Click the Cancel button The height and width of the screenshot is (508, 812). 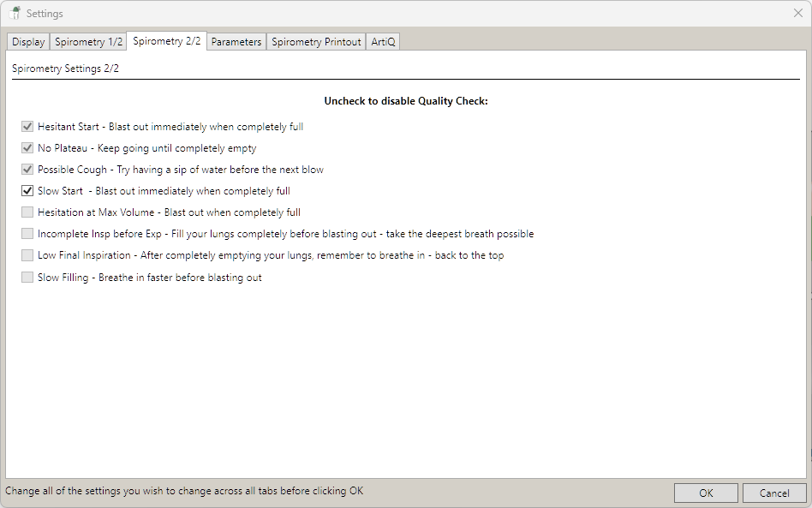pos(773,493)
